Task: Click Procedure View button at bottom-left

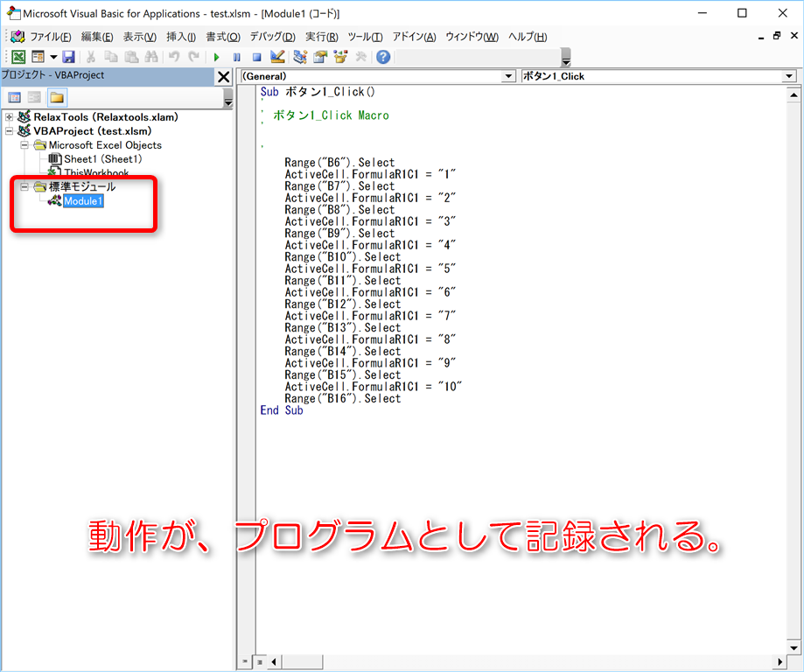Action: (x=245, y=661)
